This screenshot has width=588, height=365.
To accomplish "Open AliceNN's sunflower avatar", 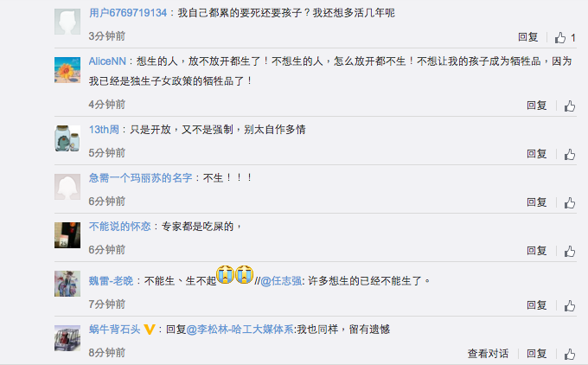I will coord(67,70).
